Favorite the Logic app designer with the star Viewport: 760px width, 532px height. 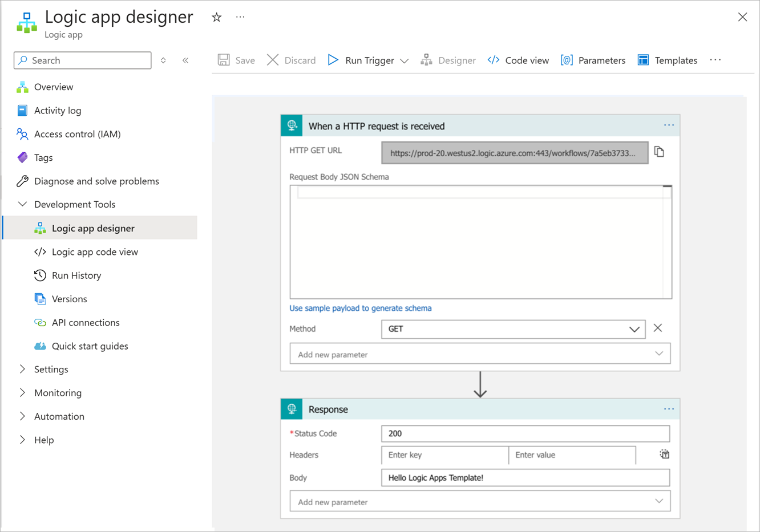coord(216,17)
